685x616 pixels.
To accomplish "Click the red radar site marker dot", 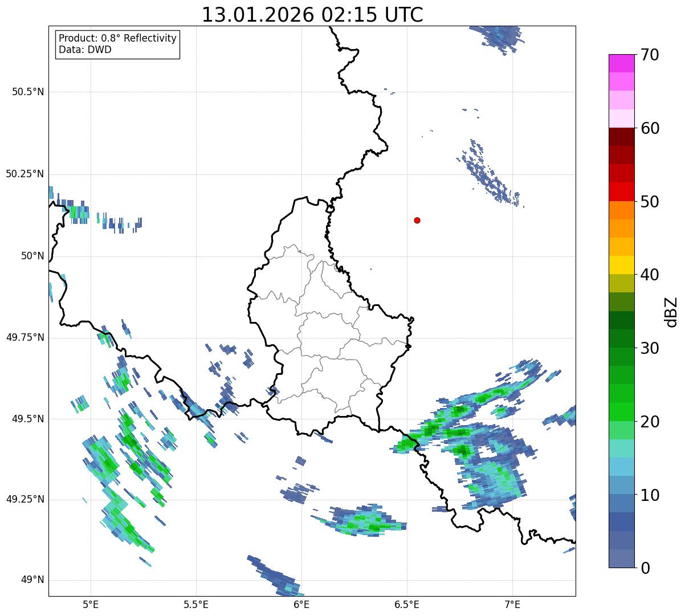I will (417, 220).
